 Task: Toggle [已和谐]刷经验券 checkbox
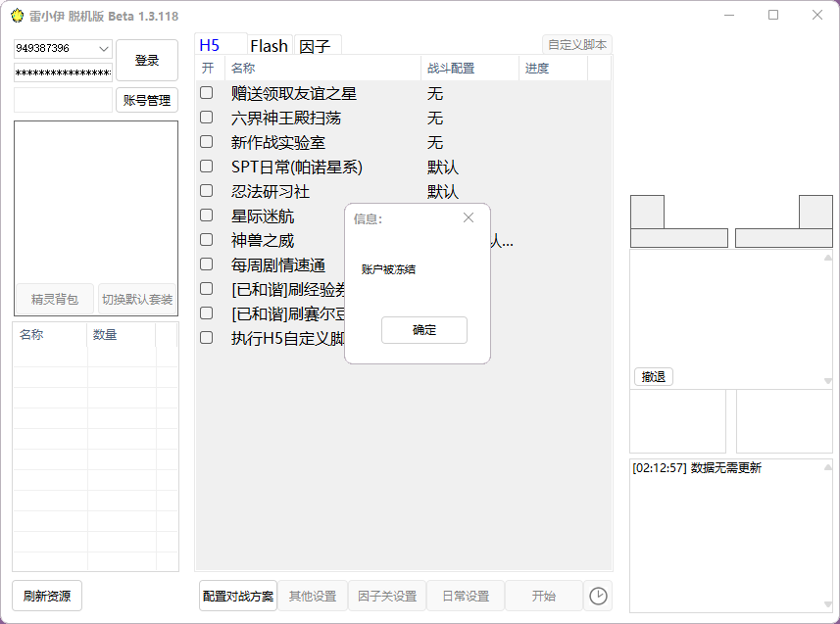point(206,289)
